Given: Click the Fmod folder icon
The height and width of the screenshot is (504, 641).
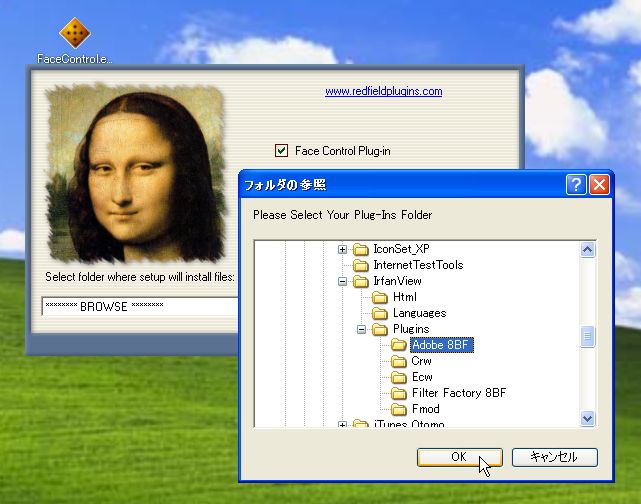Looking at the screenshot, I should [399, 409].
